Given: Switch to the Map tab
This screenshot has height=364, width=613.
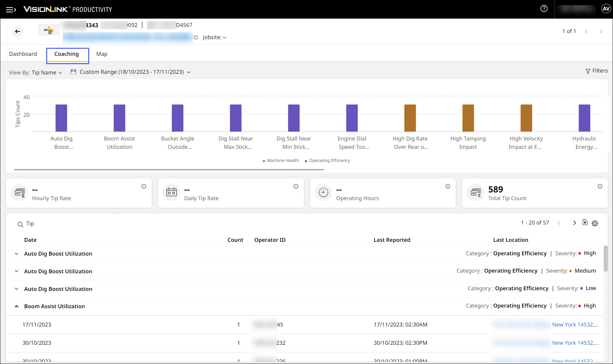Looking at the screenshot, I should (102, 54).
